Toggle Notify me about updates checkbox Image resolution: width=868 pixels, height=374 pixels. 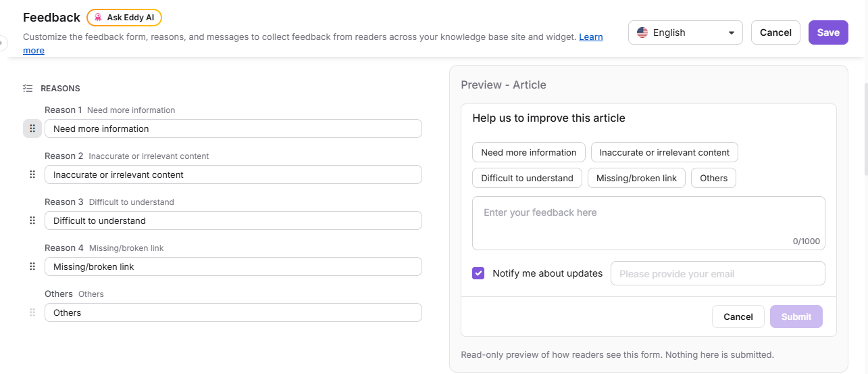(x=478, y=273)
